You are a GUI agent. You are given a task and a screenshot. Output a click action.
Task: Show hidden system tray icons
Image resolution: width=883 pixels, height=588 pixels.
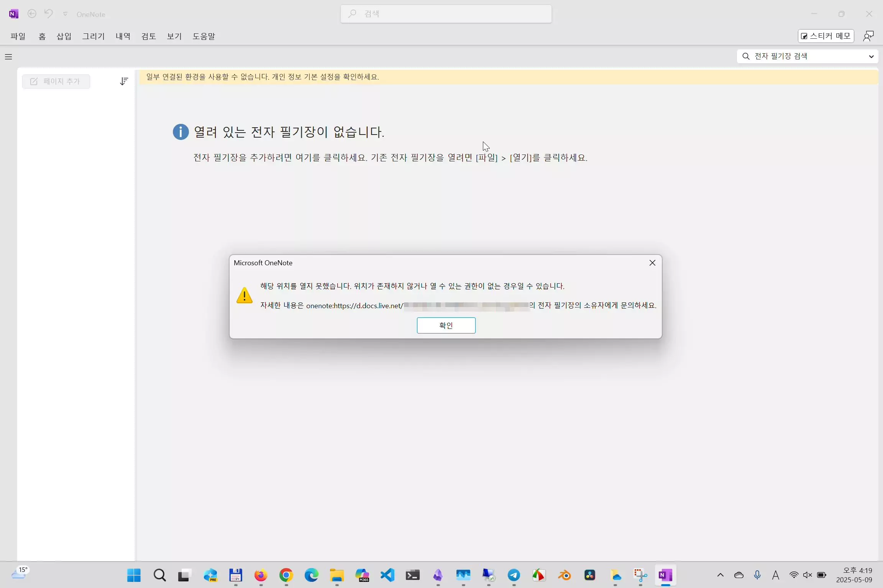coord(721,575)
